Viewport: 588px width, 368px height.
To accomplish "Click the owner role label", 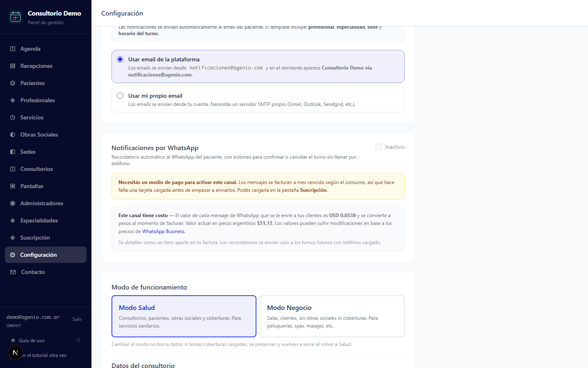I will [x=14, y=325].
